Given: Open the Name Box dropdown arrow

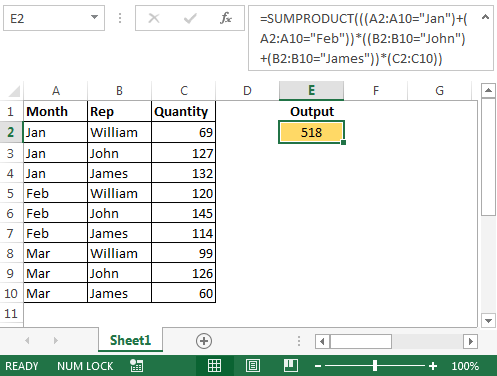Looking at the screenshot, I should pyautogui.click(x=95, y=17).
